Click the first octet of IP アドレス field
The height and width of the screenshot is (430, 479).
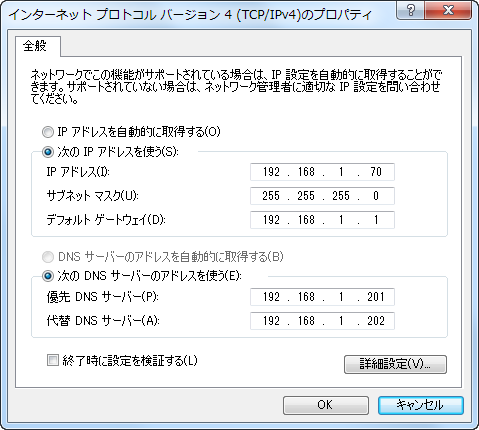(271, 172)
